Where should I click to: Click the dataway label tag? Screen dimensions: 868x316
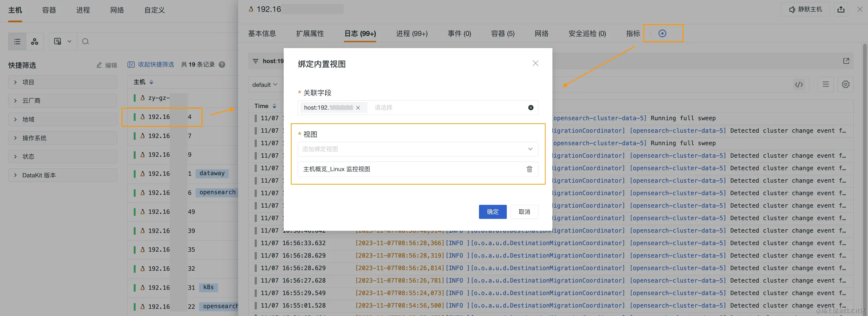coord(212,174)
